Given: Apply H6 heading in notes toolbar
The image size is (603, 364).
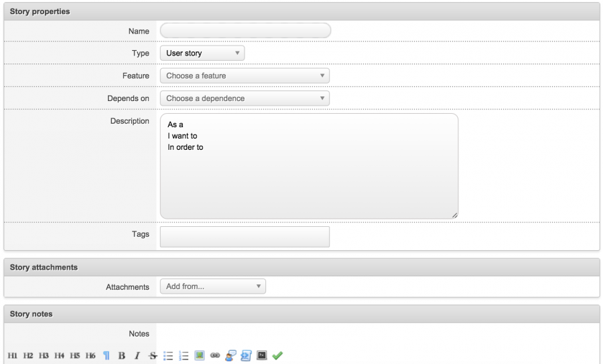Looking at the screenshot, I should tap(90, 355).
